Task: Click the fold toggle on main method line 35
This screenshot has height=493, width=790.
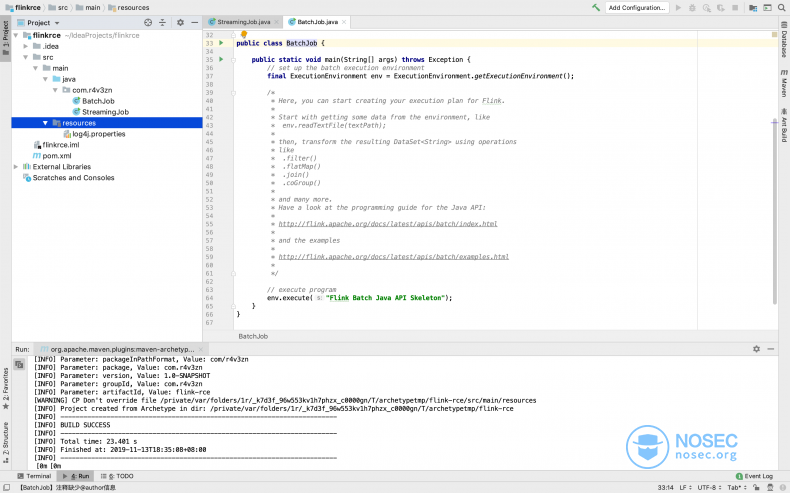Action: coord(233,60)
